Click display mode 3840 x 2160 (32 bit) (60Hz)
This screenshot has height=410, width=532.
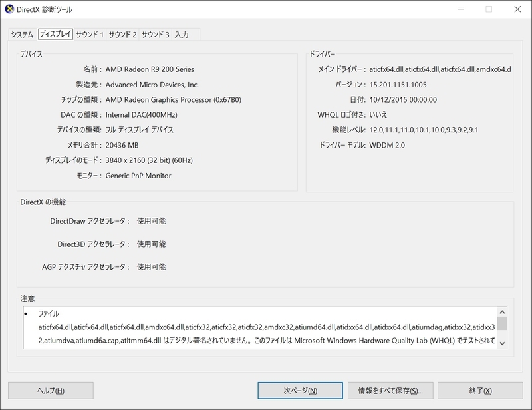(149, 160)
